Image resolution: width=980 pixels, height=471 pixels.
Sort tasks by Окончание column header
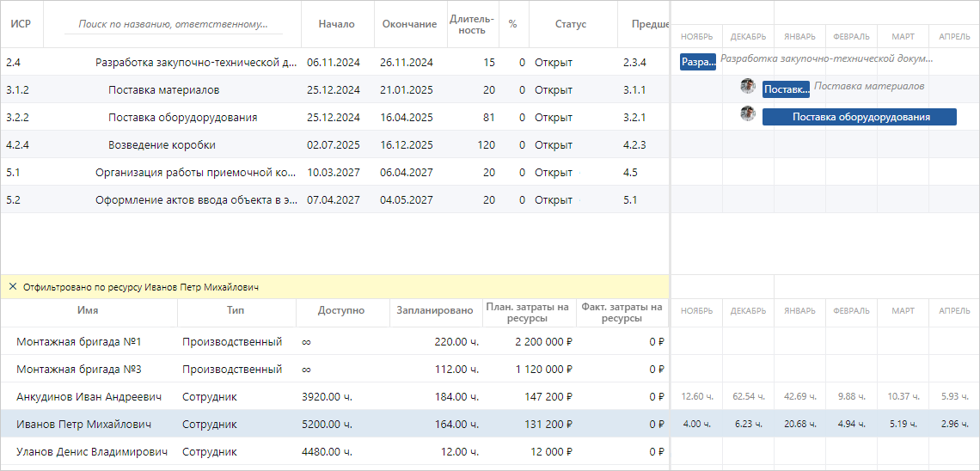pos(409,24)
